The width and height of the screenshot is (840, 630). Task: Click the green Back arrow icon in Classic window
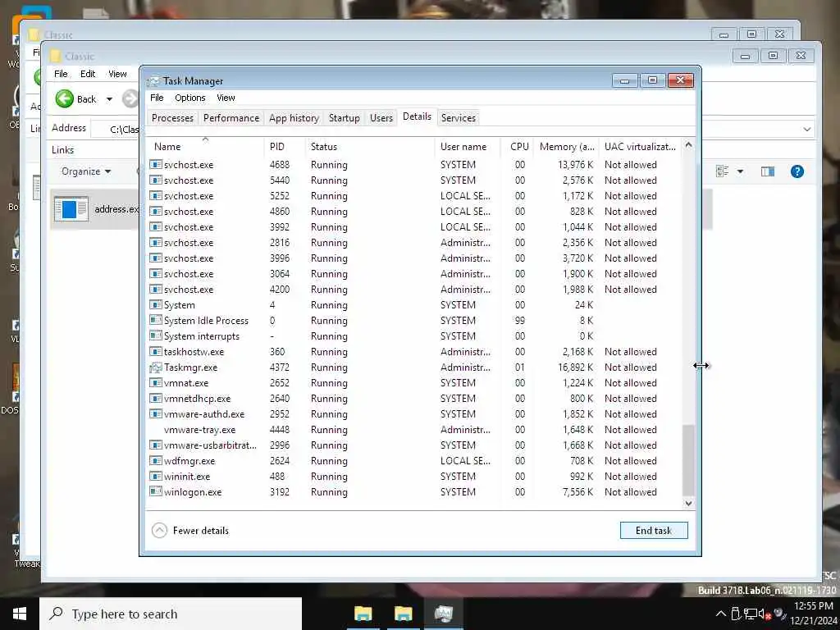pos(64,98)
